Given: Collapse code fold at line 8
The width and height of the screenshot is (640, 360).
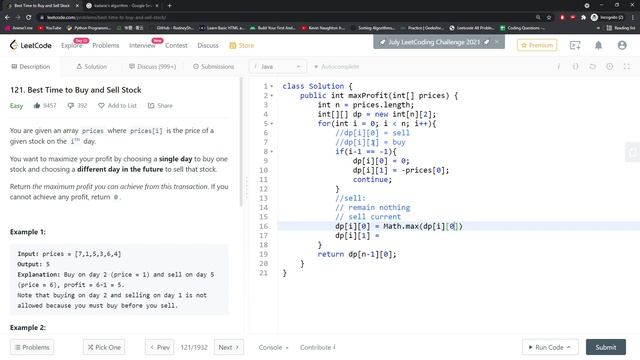Looking at the screenshot, I should pyautogui.click(x=272, y=152).
